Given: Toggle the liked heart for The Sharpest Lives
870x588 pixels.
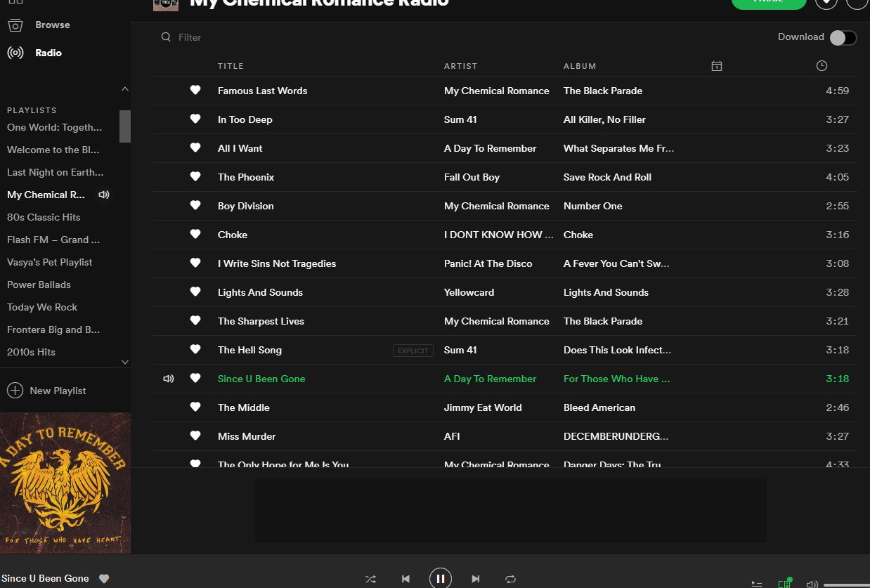Looking at the screenshot, I should coord(195,320).
